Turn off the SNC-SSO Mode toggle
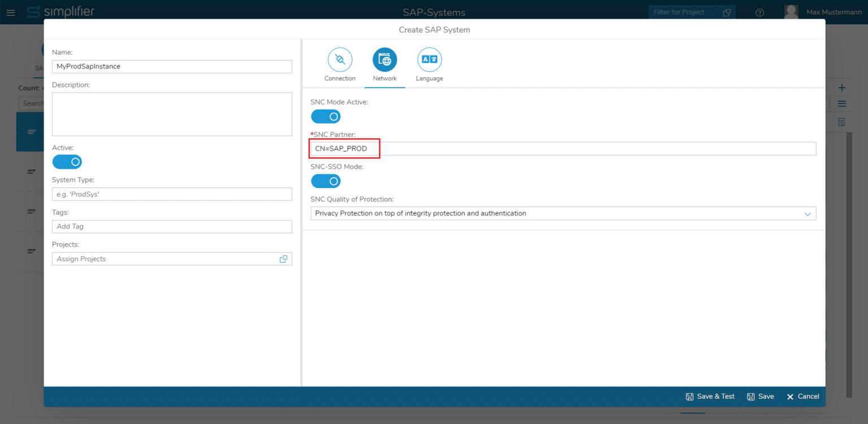Image resolution: width=868 pixels, height=424 pixels. click(x=325, y=181)
